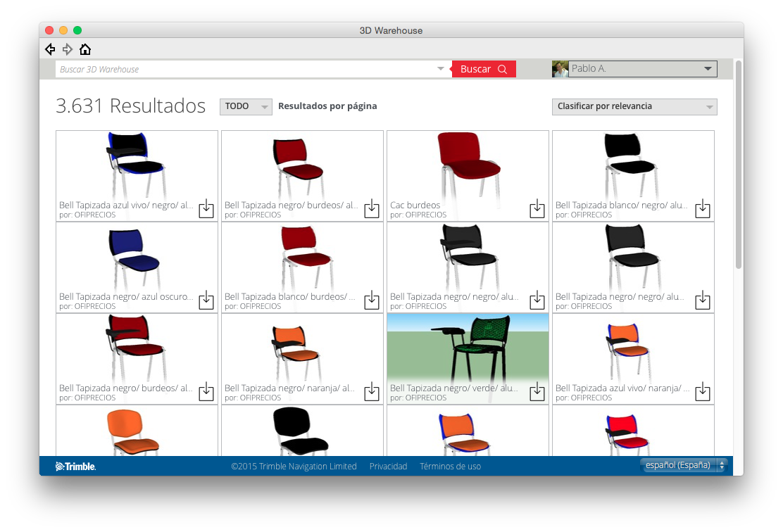Click the Resultados por página label
Screen dimensions: 783x532
327,106
